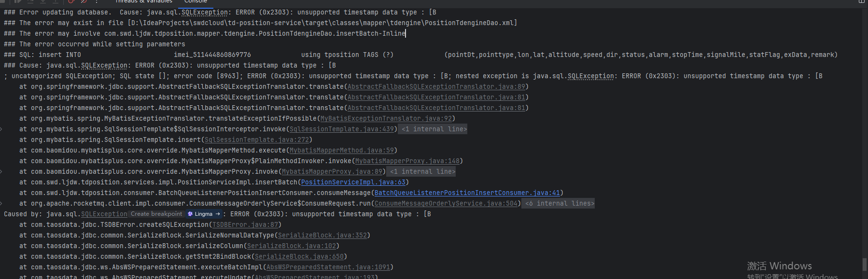Switch to the Threads & Variables tab

coord(143,1)
